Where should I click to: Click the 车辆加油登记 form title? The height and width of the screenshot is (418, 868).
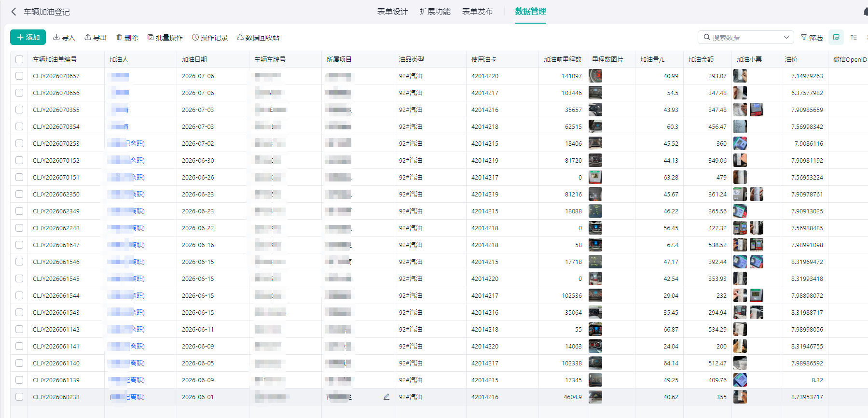[47, 12]
